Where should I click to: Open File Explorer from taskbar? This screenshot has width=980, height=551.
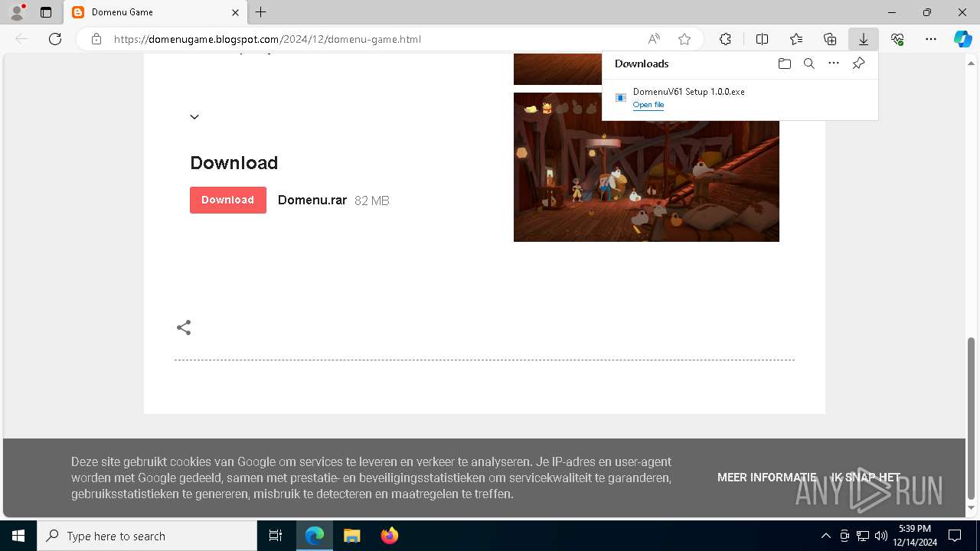pyautogui.click(x=351, y=536)
